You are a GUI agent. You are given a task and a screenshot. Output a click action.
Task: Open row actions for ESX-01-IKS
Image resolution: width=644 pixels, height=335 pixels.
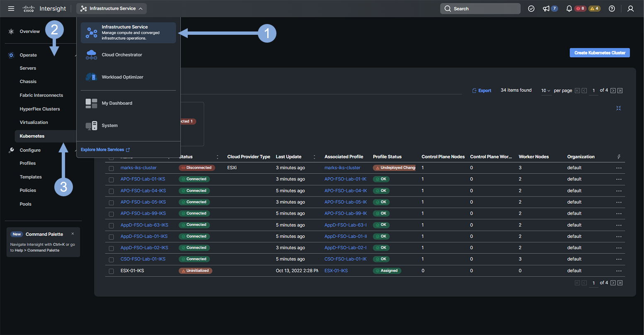point(619,271)
